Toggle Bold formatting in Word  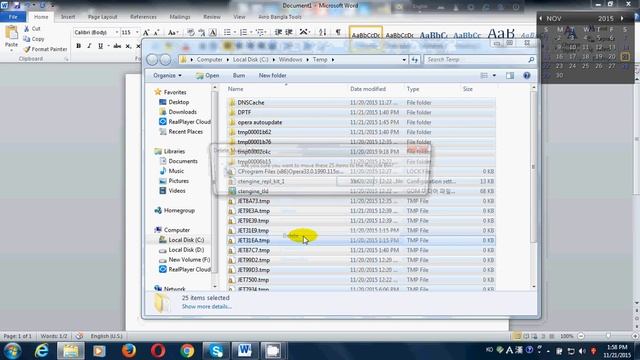(78, 46)
